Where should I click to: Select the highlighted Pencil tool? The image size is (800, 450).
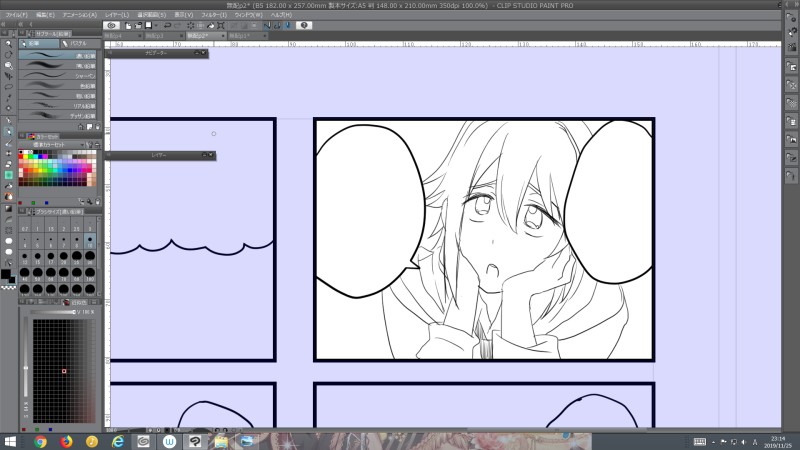(8, 132)
